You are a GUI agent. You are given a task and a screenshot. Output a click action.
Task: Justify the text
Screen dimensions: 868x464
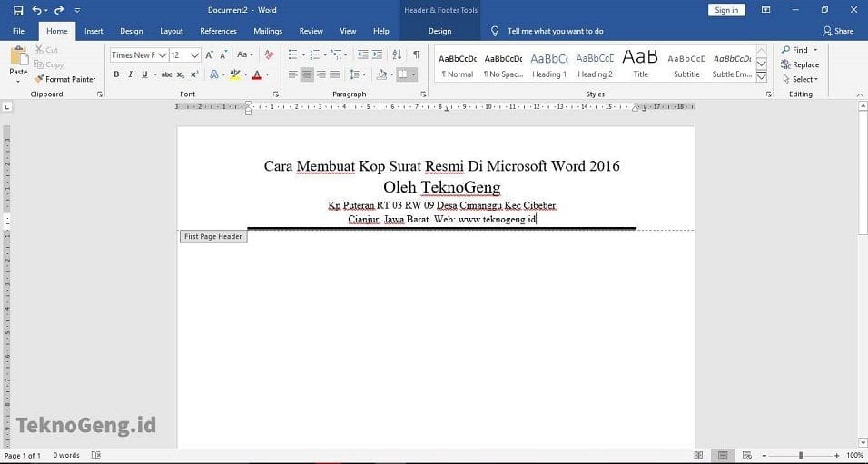coord(335,74)
